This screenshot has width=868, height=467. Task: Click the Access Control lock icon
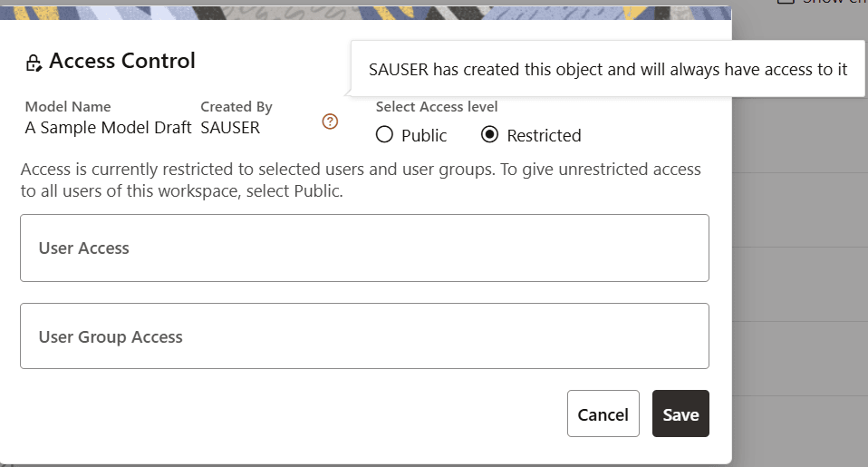click(34, 63)
